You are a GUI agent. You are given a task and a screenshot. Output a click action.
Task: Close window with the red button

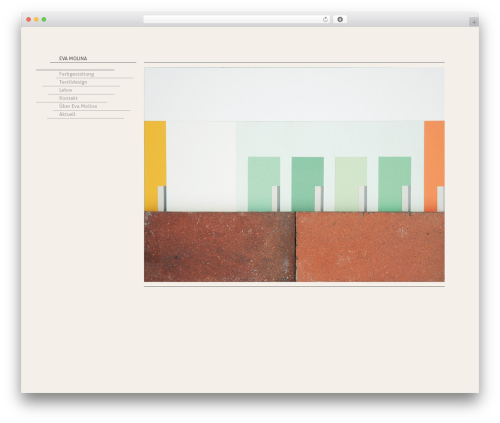(x=29, y=19)
